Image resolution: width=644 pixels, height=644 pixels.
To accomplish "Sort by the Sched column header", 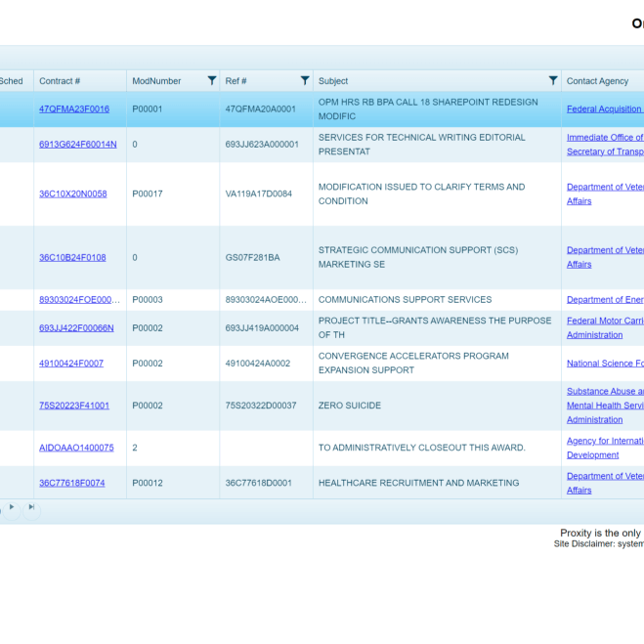I will [11, 81].
